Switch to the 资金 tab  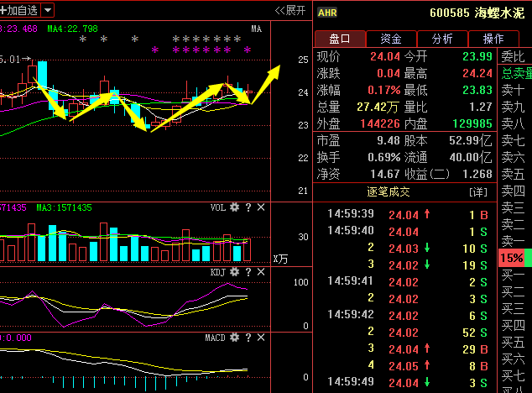click(x=390, y=39)
